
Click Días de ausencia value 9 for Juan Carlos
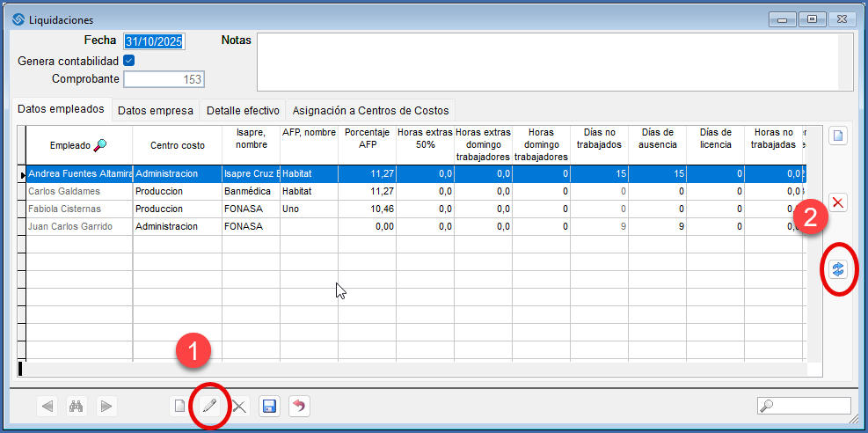tap(657, 226)
